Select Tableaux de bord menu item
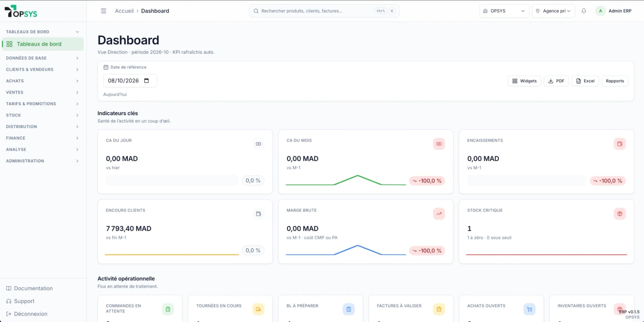644x322 pixels. click(x=43, y=44)
